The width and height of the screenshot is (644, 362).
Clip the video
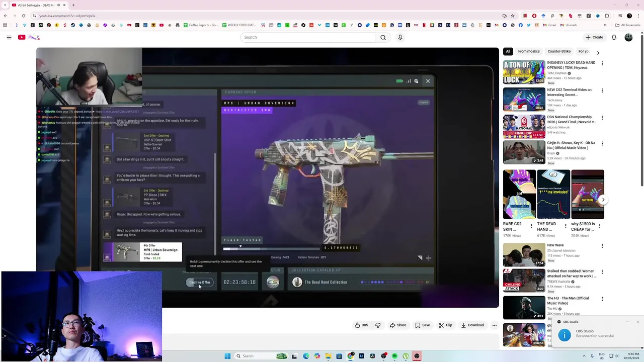[x=445, y=325]
